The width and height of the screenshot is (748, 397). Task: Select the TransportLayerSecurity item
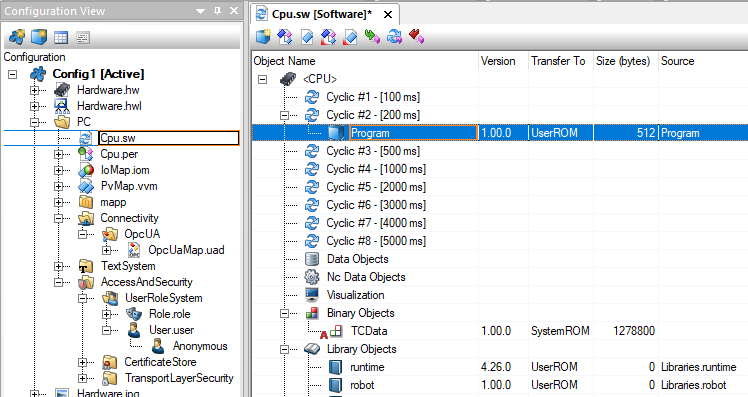(x=179, y=378)
